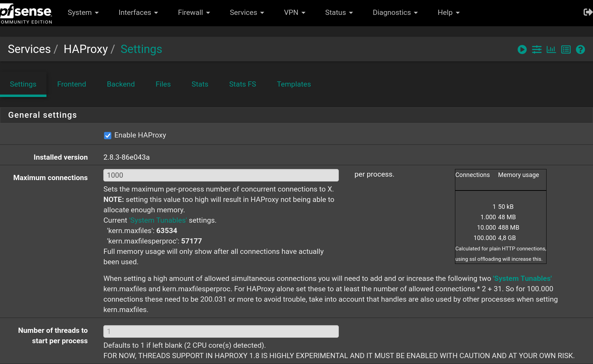Expand the Help dropdown menu
Image resolution: width=593 pixels, height=364 pixels.
pos(448,12)
